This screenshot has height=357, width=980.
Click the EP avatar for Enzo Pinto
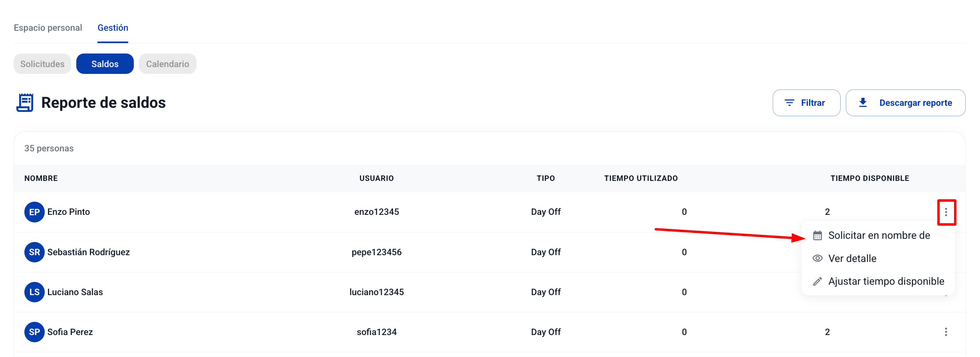pyautogui.click(x=34, y=212)
